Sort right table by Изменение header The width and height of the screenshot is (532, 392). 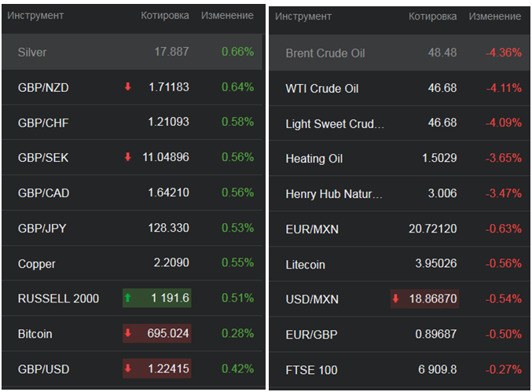(x=495, y=16)
